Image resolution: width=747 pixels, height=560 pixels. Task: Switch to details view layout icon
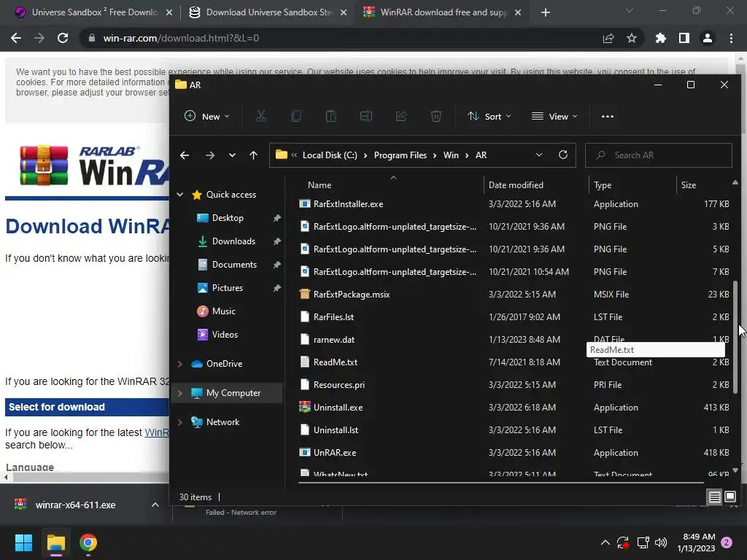click(x=715, y=497)
